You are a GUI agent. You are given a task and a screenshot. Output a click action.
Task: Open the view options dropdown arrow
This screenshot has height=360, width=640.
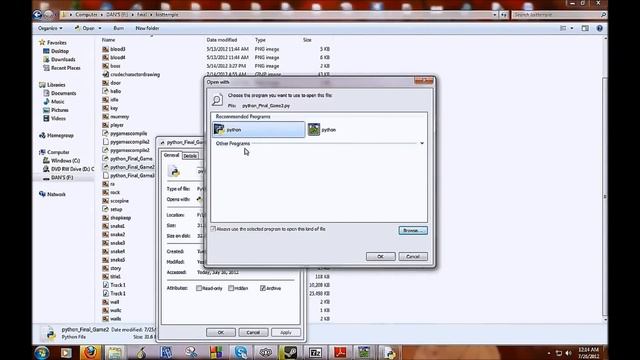click(x=572, y=28)
